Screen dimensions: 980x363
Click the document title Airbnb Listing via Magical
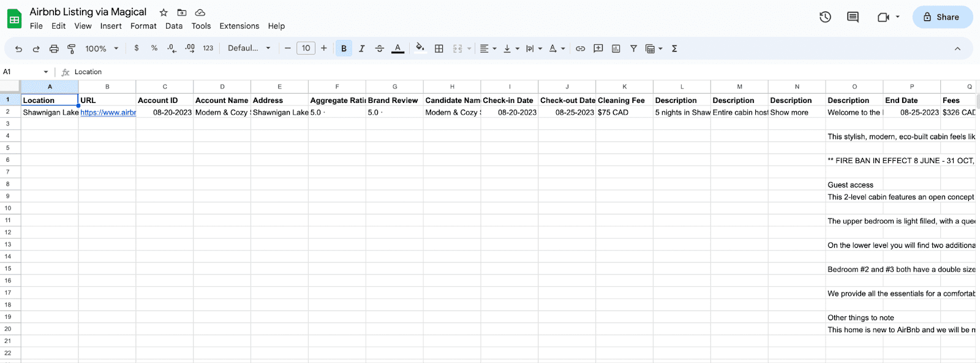click(88, 12)
